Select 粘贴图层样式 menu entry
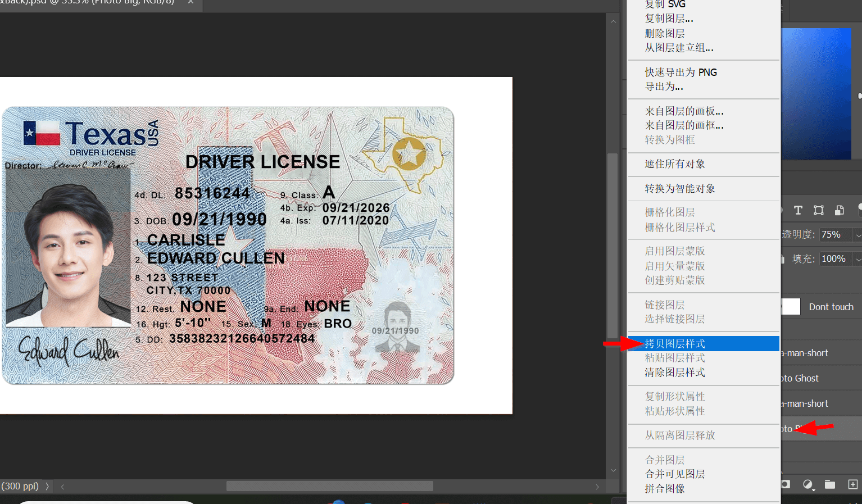Viewport: 862px width, 504px height. (x=674, y=358)
